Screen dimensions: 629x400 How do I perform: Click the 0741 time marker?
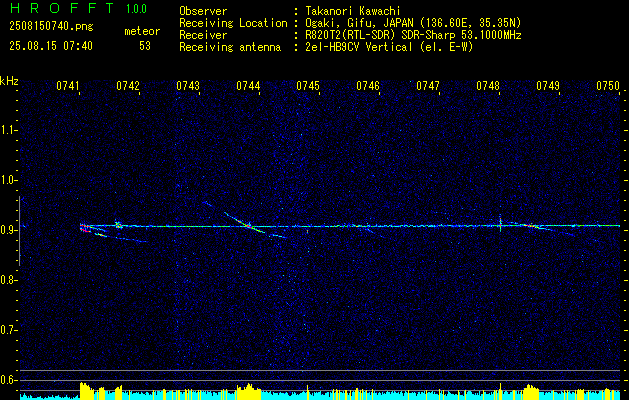point(68,85)
